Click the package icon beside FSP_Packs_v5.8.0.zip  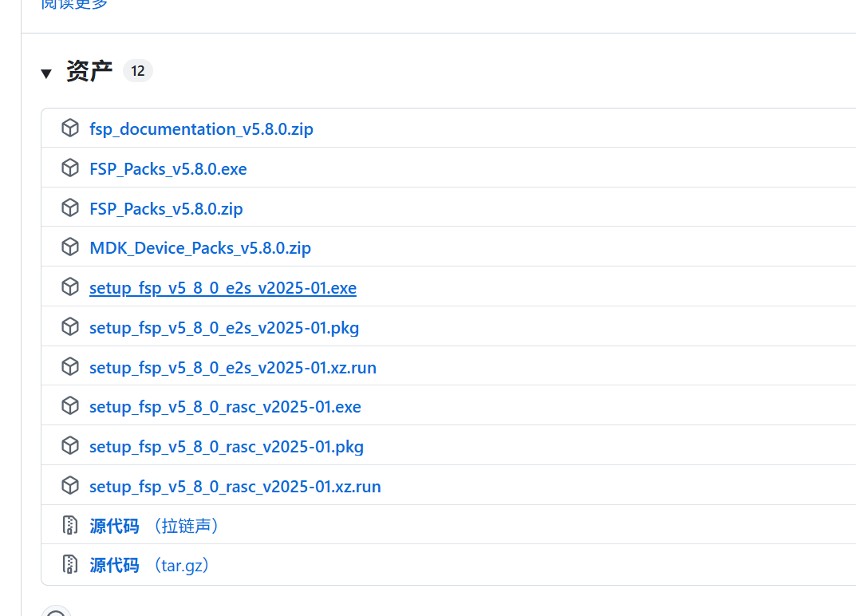pyautogui.click(x=70, y=208)
